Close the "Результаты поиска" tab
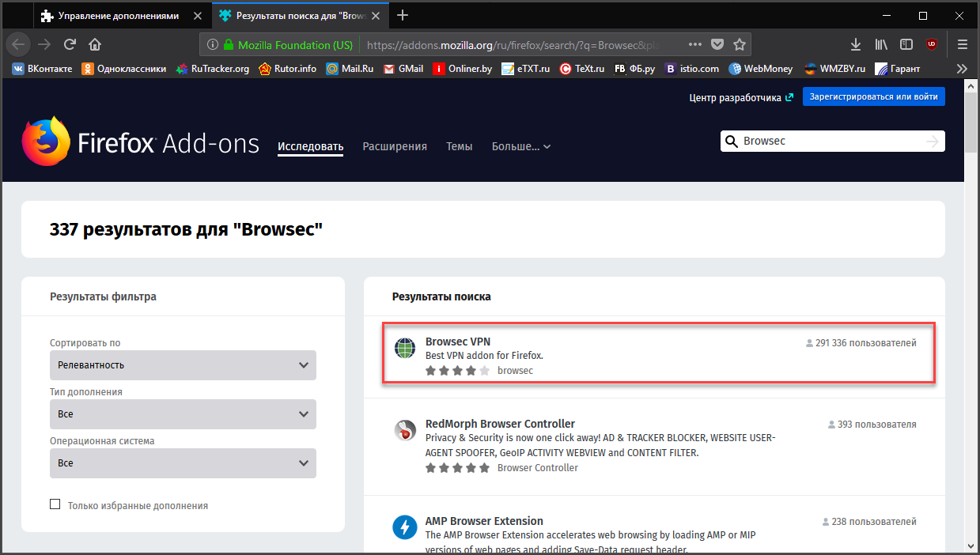The width and height of the screenshot is (980, 555). point(376,16)
